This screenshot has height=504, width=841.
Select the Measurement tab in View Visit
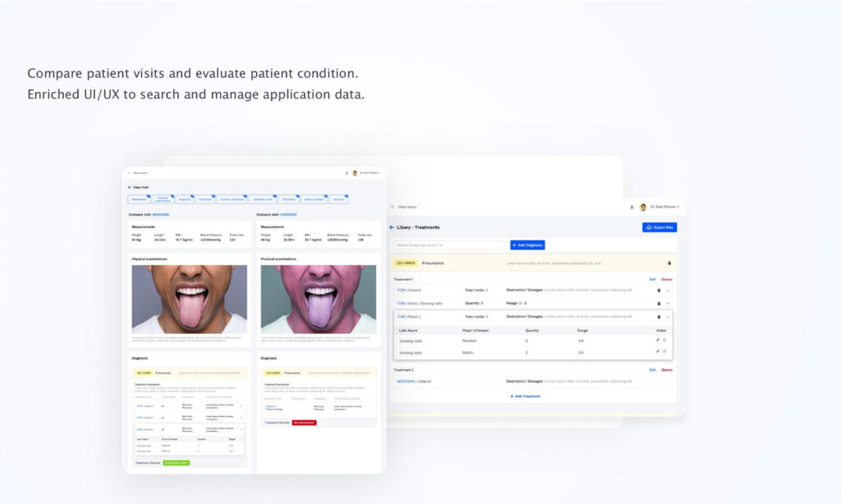pyautogui.click(x=138, y=199)
